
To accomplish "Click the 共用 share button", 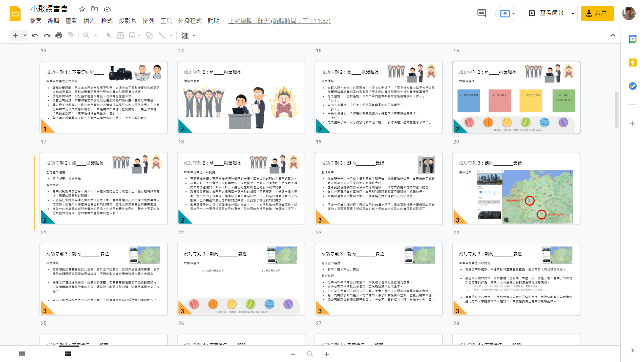I will (597, 13).
